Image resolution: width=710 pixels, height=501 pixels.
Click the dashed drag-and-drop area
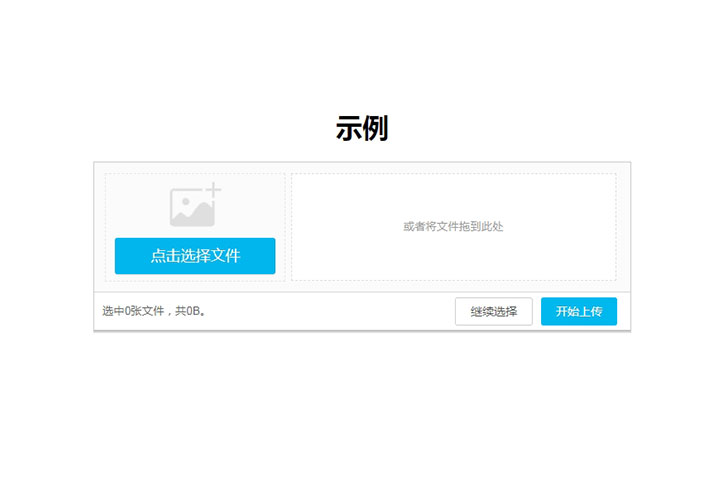pos(453,195)
